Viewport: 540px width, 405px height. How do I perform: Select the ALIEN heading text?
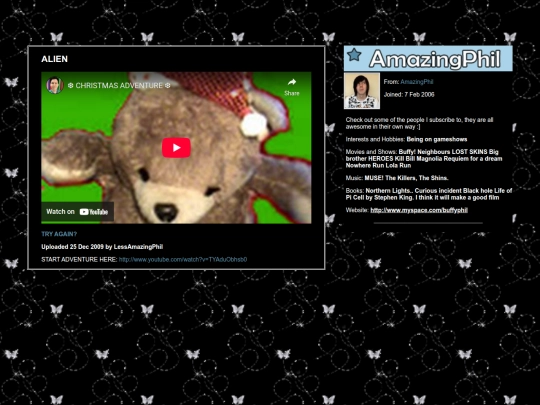point(54,59)
